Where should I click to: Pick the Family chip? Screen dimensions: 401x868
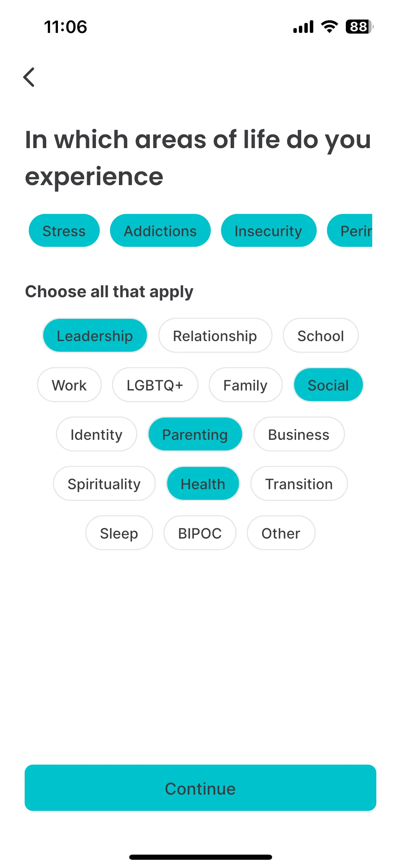tap(245, 385)
